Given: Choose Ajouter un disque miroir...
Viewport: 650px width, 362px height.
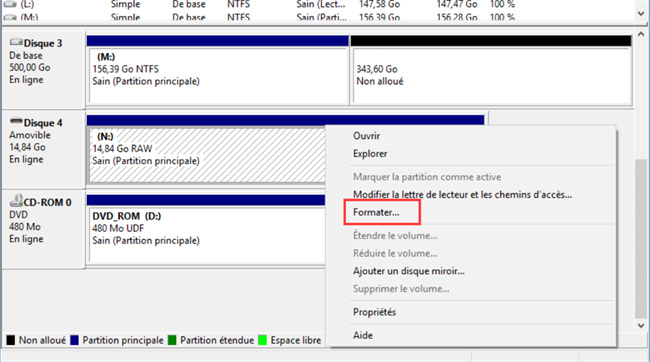Looking at the screenshot, I should click(409, 271).
